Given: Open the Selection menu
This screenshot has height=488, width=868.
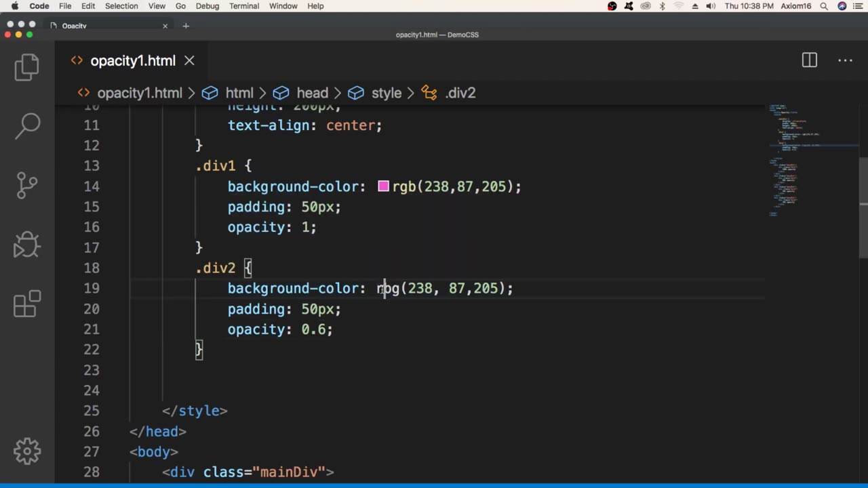Looking at the screenshot, I should click(121, 6).
